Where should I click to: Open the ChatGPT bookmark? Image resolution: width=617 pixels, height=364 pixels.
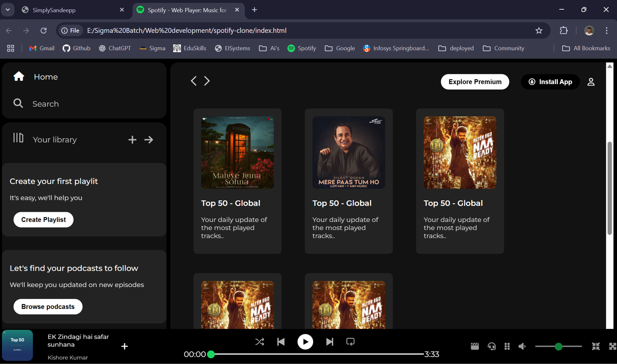point(115,48)
